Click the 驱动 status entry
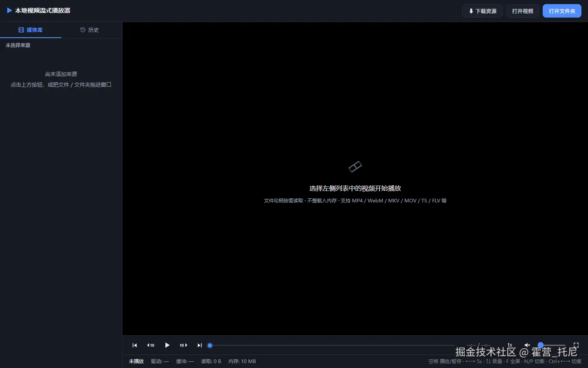The image size is (588, 368). [x=160, y=361]
